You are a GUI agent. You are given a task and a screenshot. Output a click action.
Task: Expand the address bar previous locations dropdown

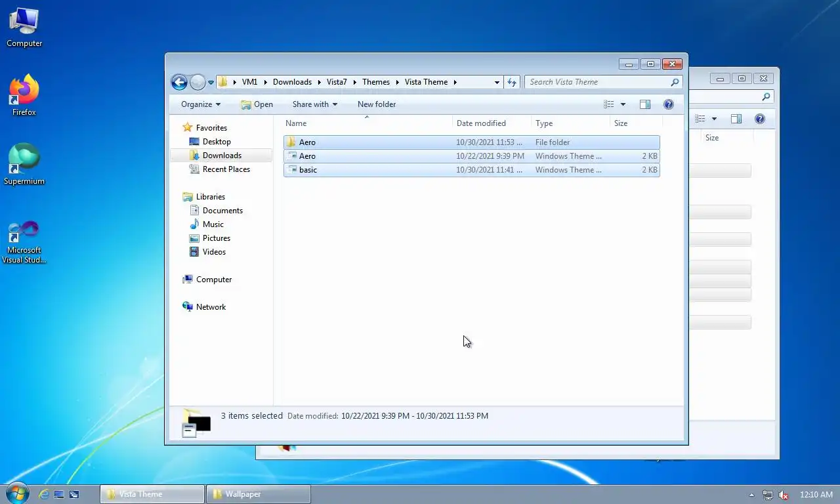pyautogui.click(x=497, y=82)
